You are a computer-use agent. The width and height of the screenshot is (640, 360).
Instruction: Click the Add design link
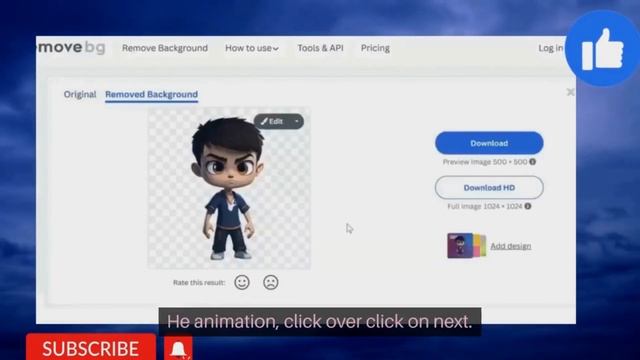[511, 246]
